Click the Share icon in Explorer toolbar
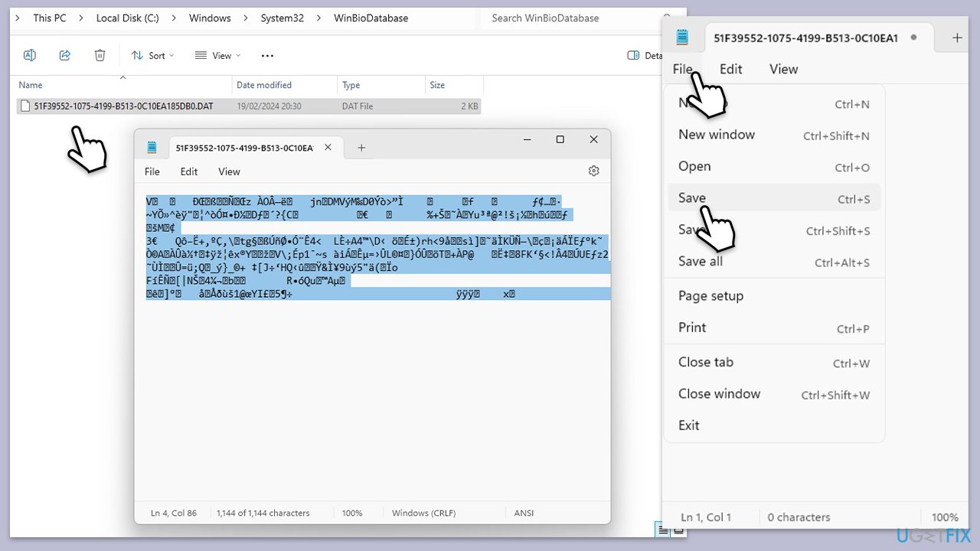Image resolution: width=980 pixels, height=551 pixels. [x=65, y=55]
